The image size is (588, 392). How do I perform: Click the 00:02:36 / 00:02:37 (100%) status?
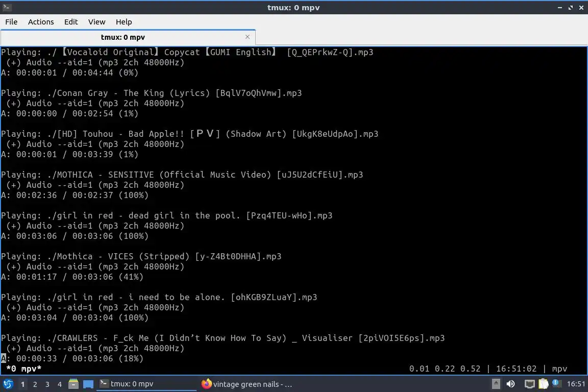tap(75, 195)
